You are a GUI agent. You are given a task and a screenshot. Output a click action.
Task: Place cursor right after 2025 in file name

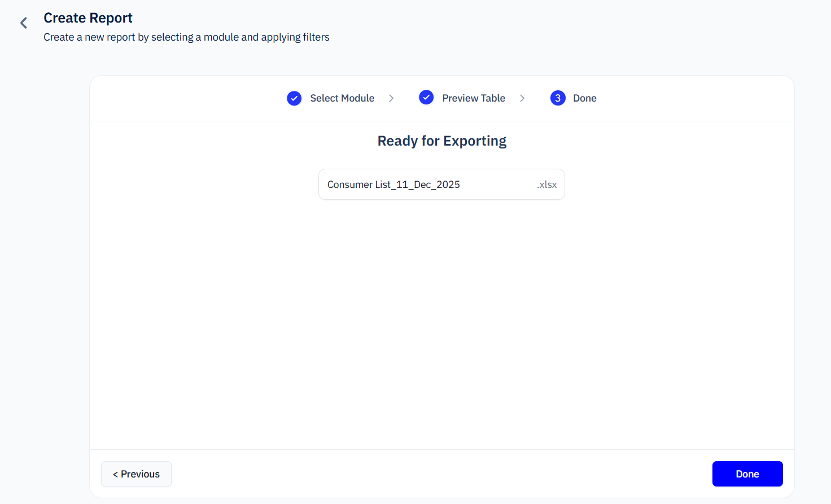click(461, 185)
